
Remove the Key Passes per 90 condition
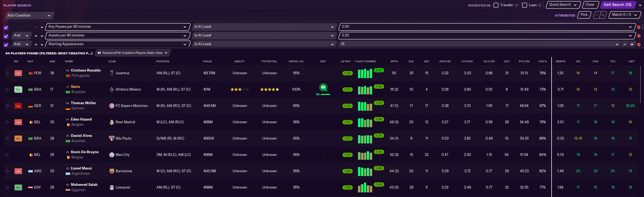[639, 27]
